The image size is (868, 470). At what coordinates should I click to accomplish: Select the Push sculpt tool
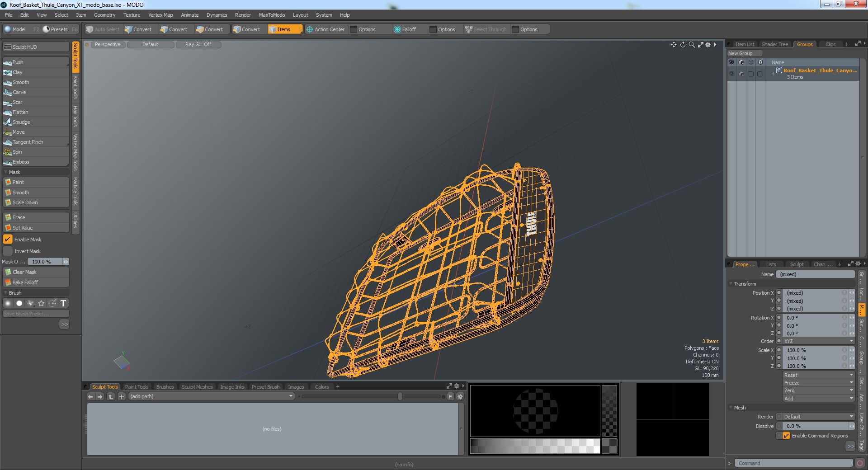[36, 62]
